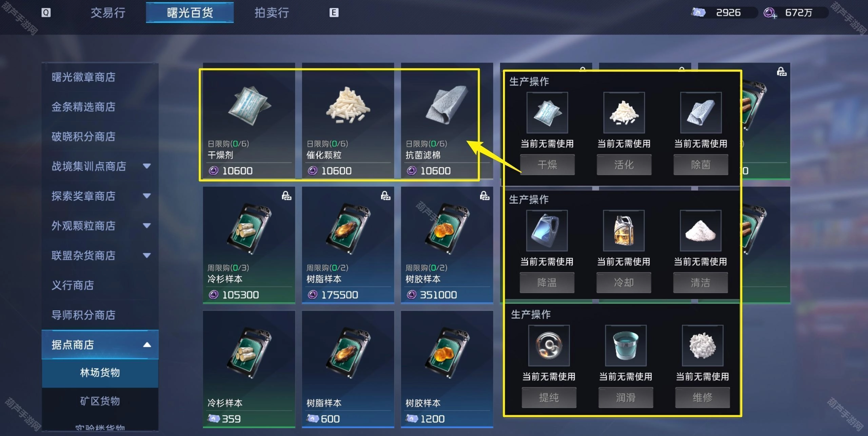Click the blue ticket currency icon

pos(698,13)
